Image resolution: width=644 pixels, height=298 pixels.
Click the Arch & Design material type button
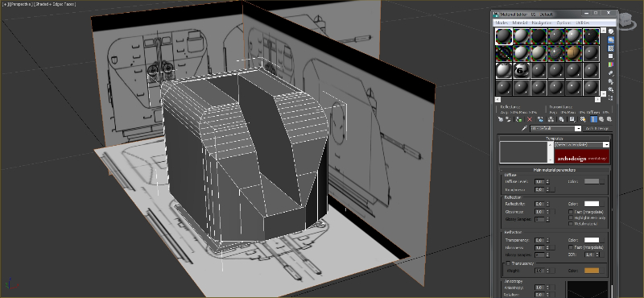[x=597, y=129]
